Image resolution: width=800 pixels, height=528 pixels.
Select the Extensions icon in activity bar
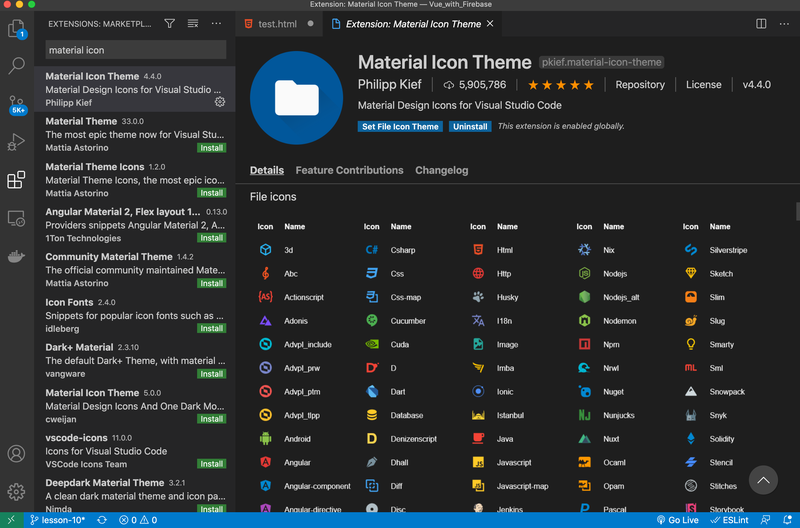pyautogui.click(x=16, y=180)
